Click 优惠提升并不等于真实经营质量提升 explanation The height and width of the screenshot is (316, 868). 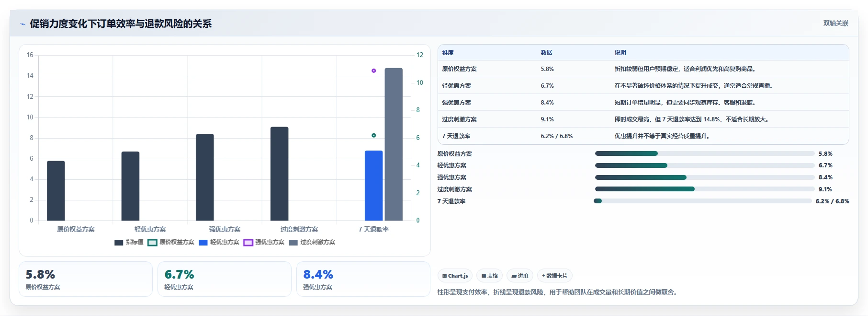pos(662,136)
